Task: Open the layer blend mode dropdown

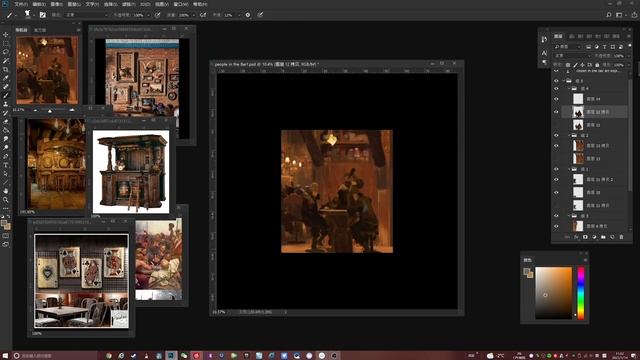Action: pyautogui.click(x=572, y=56)
